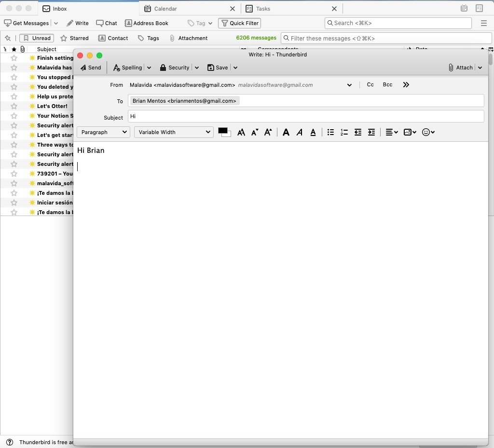Expand the Security options dropdown arrow

coord(197,68)
